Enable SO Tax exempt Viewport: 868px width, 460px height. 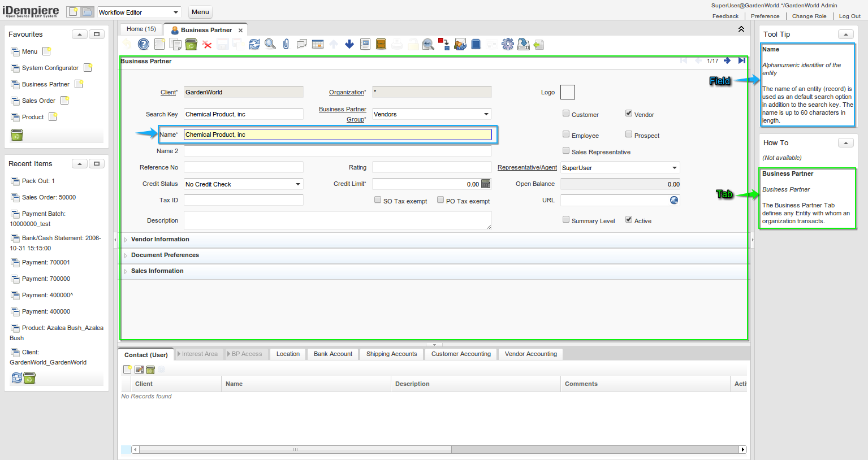tap(378, 200)
